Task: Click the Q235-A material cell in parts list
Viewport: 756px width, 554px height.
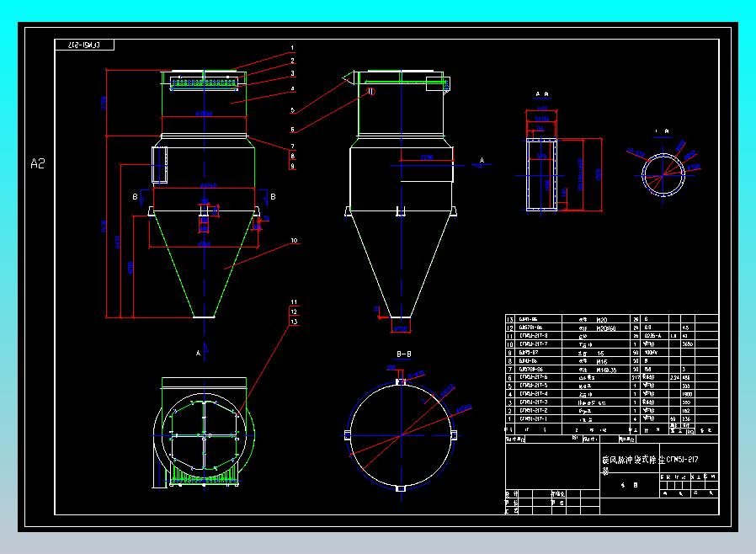Action: (x=652, y=336)
